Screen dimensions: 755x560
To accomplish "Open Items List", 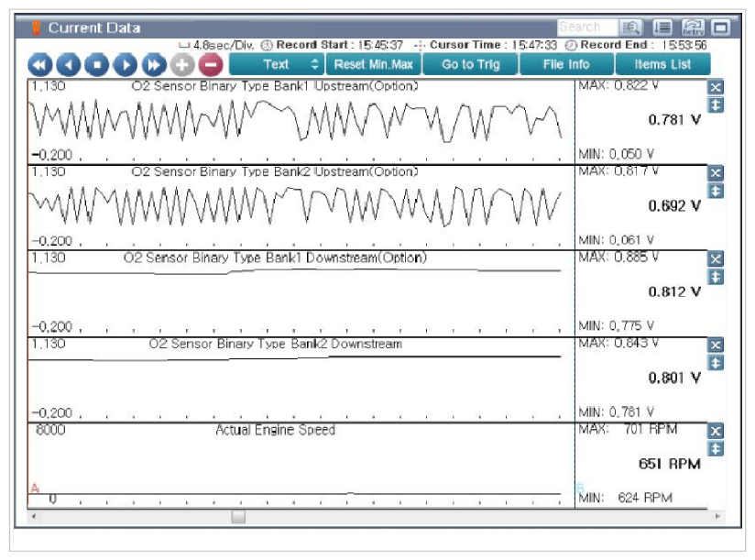I will point(662,64).
